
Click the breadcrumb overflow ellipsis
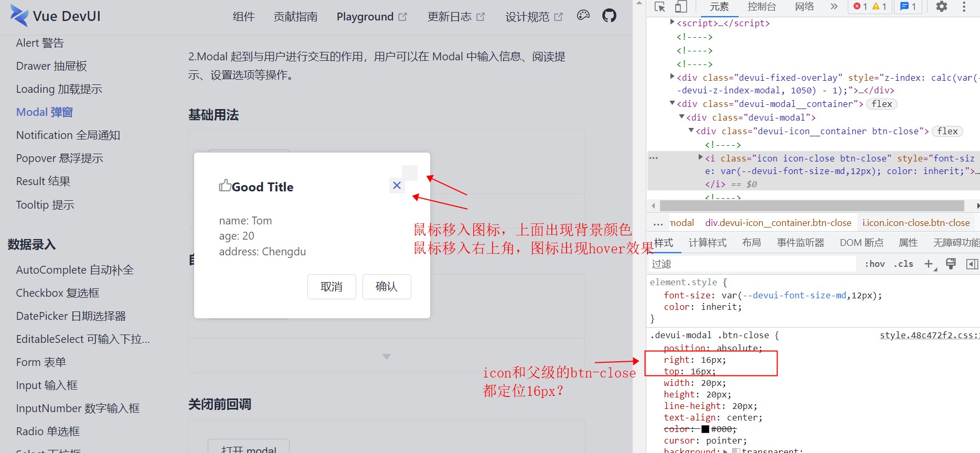click(658, 223)
